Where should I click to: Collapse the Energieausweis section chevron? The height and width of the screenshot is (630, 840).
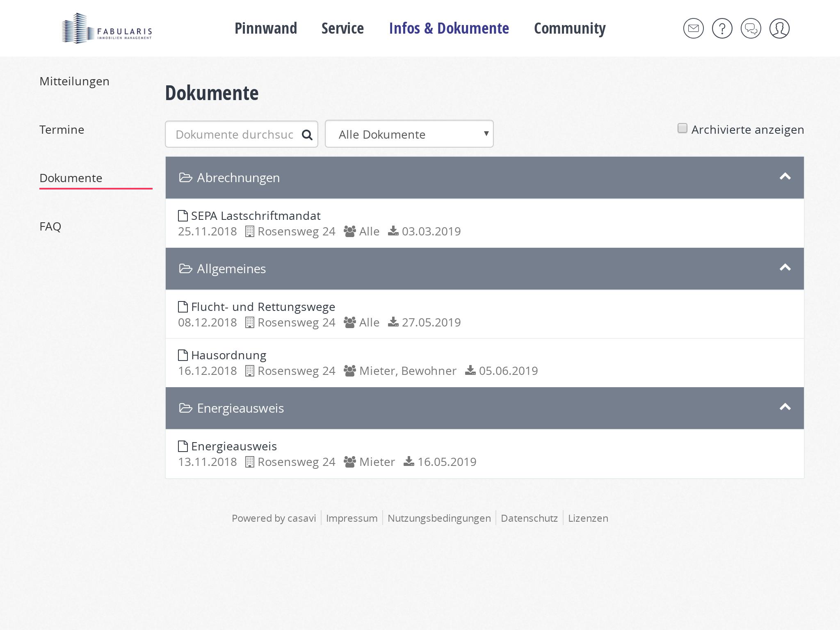point(785,407)
